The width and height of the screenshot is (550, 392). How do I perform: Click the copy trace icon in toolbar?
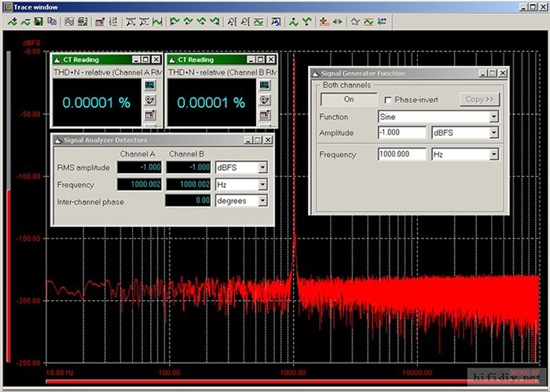[52, 22]
